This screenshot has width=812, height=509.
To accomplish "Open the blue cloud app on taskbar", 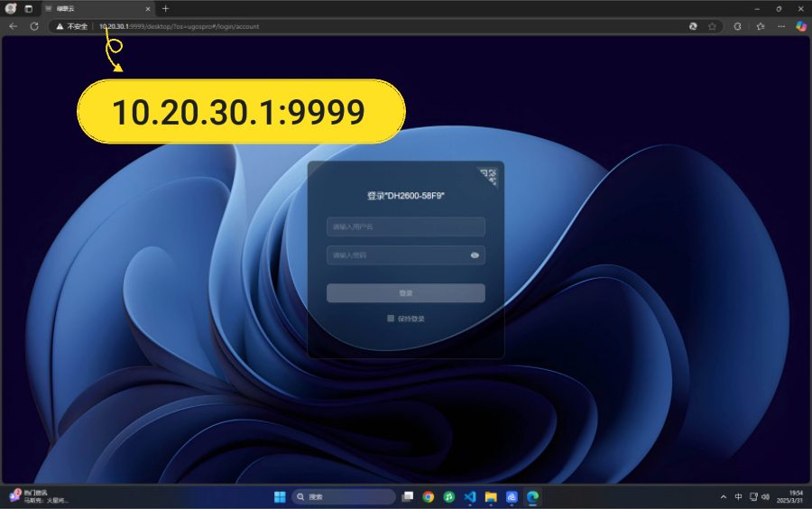I will [x=512, y=497].
